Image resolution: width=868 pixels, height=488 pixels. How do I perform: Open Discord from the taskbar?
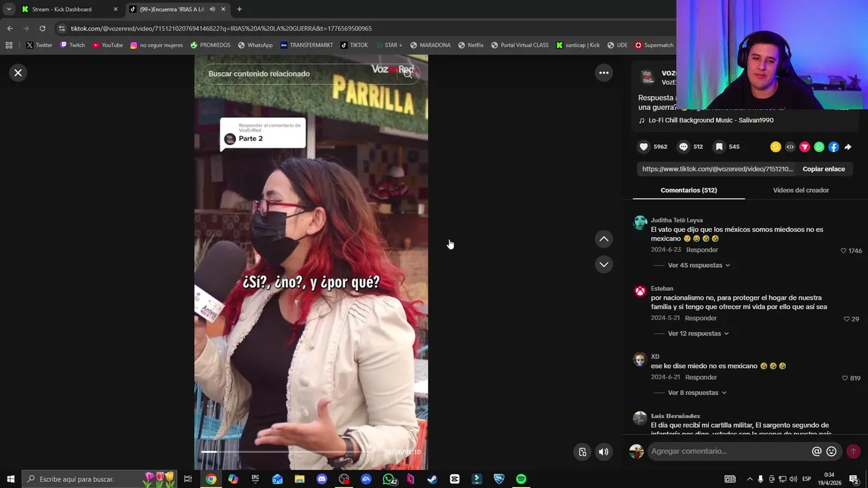(x=321, y=479)
